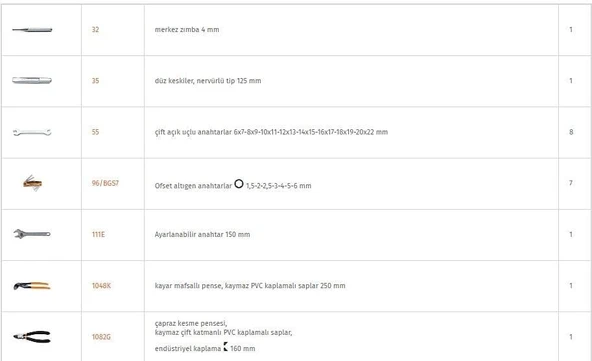Click quantity 8 for open-end wrenches

[571, 132]
